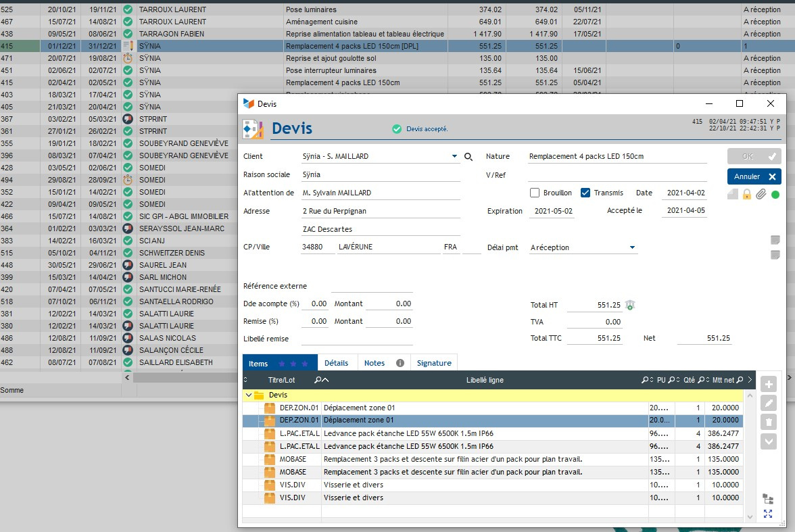The height and width of the screenshot is (532, 795).
Task: Click the green status indicator dot
Action: 775,195
